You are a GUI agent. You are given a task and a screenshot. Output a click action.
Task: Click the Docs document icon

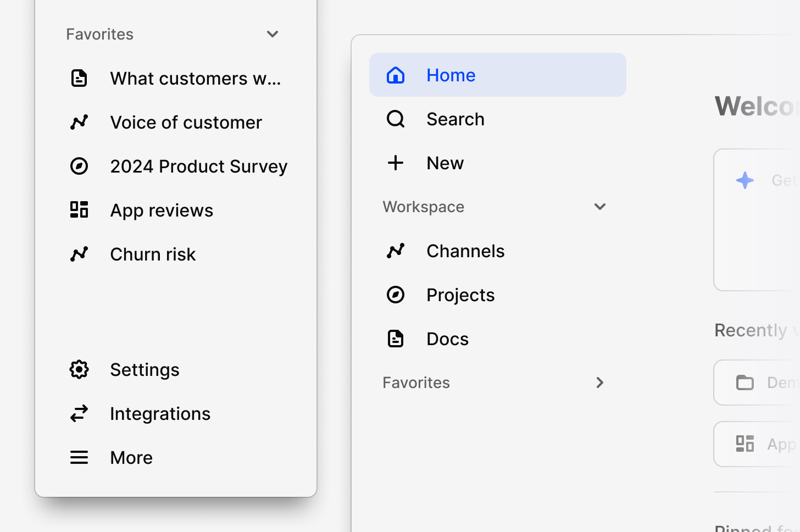click(396, 339)
